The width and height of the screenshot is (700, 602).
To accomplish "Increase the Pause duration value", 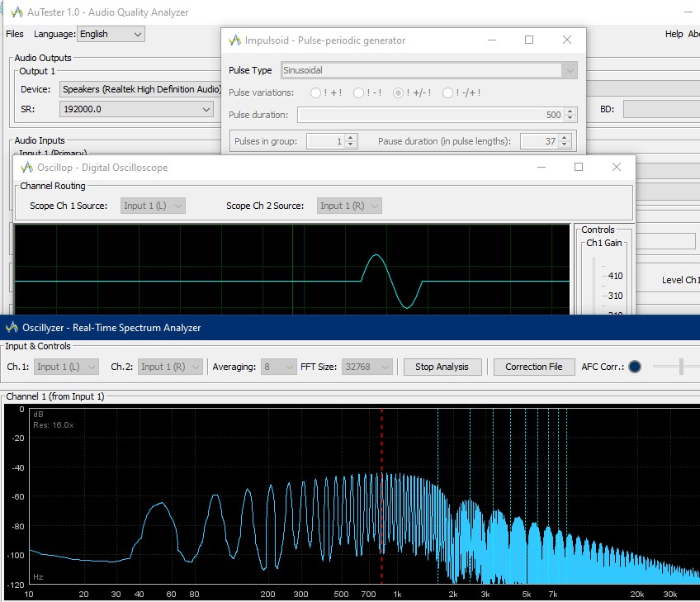I will tap(565, 138).
